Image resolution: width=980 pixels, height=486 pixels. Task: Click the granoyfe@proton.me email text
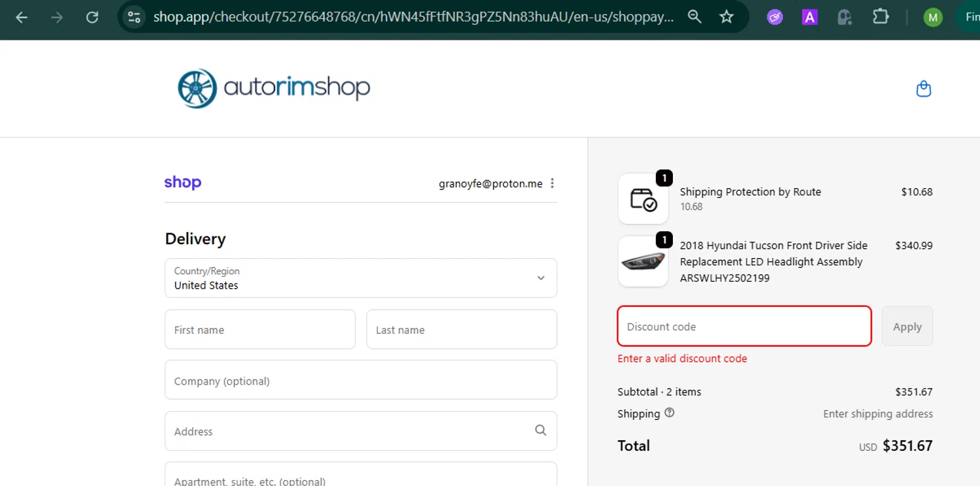pyautogui.click(x=491, y=184)
